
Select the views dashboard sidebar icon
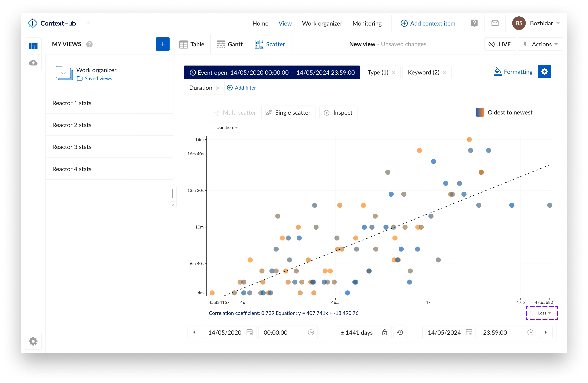(33, 46)
